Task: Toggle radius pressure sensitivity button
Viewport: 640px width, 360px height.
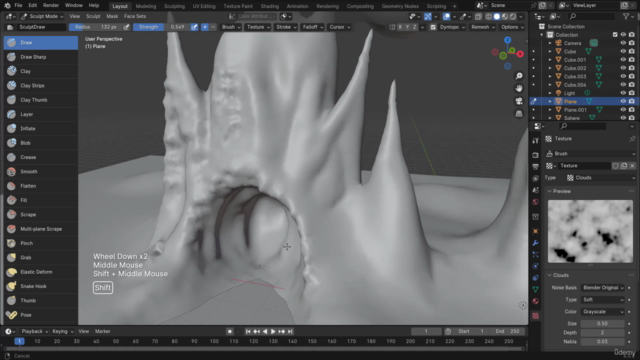Action: (127, 27)
